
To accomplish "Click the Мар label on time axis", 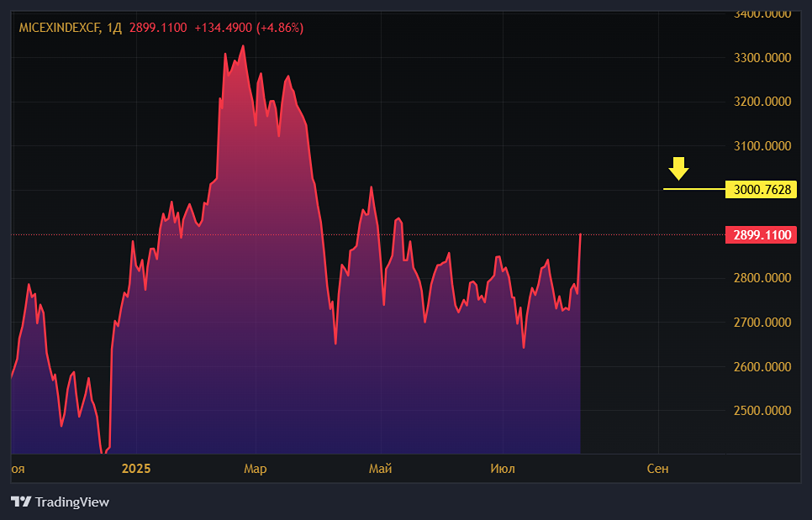I will [255, 468].
